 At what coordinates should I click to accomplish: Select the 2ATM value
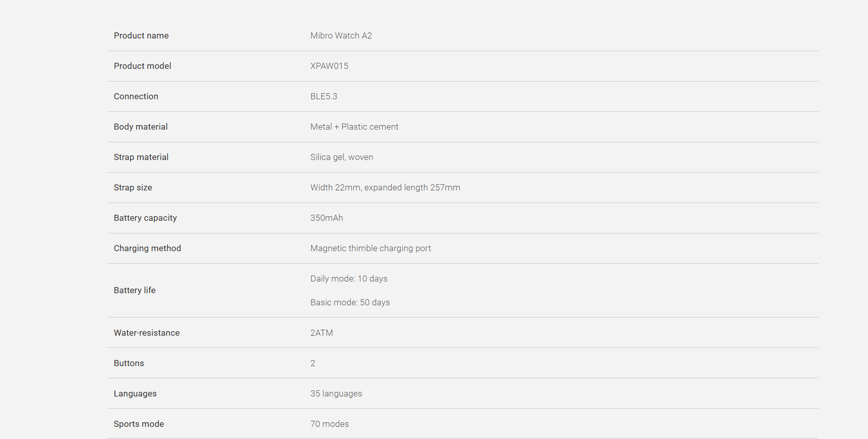click(x=321, y=333)
